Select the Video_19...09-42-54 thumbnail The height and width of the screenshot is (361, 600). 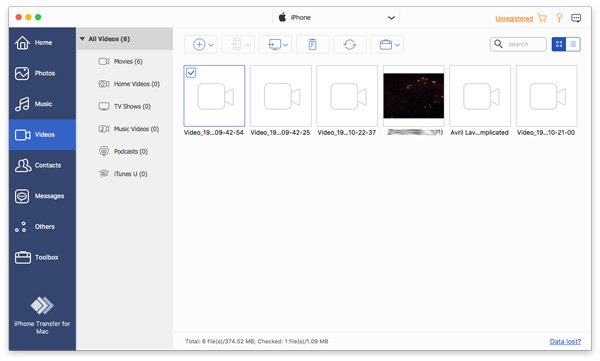[214, 96]
